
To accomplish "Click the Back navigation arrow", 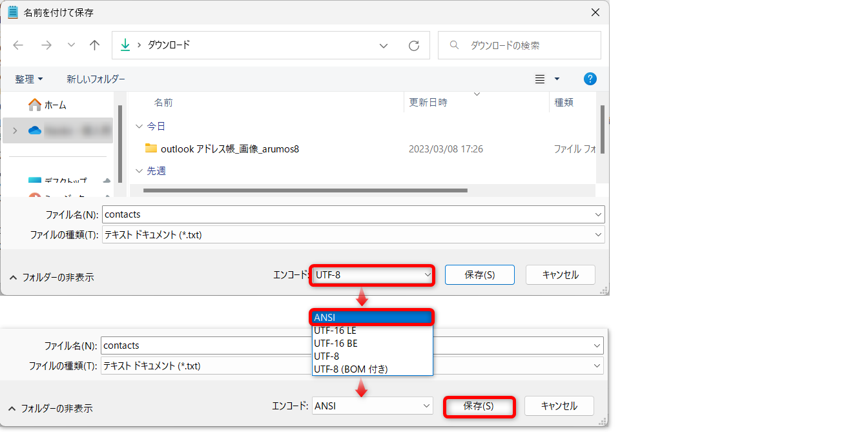I will (x=18, y=45).
